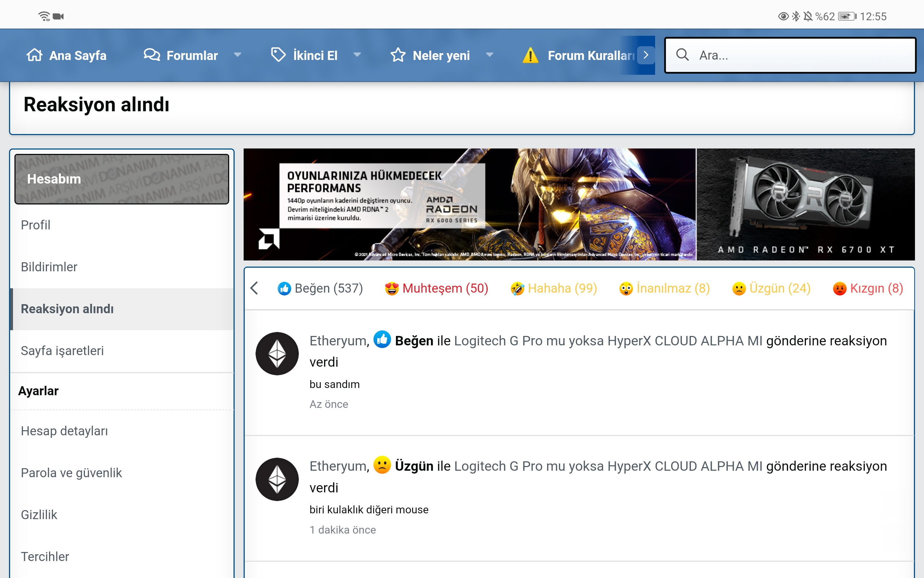This screenshot has width=924, height=578.
Task: Click the Forumlar speech bubbles icon
Action: point(152,55)
